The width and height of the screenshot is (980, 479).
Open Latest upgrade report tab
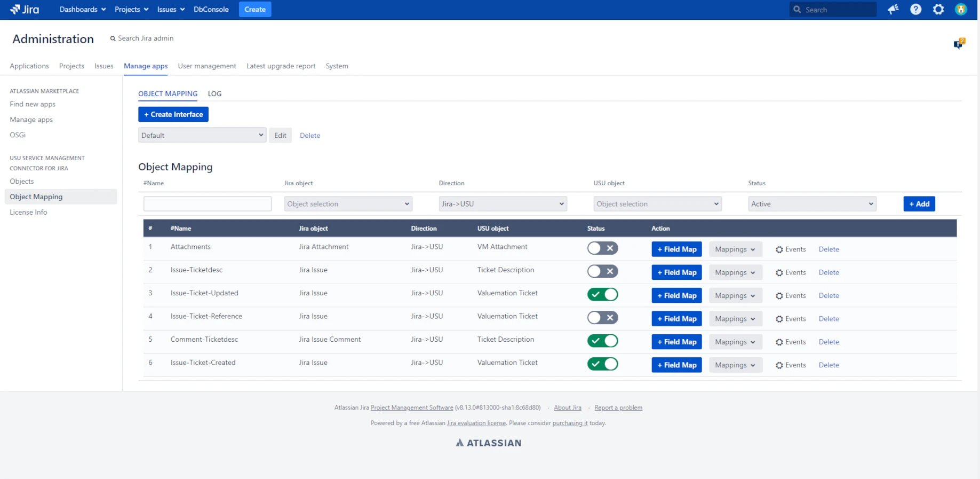[281, 66]
